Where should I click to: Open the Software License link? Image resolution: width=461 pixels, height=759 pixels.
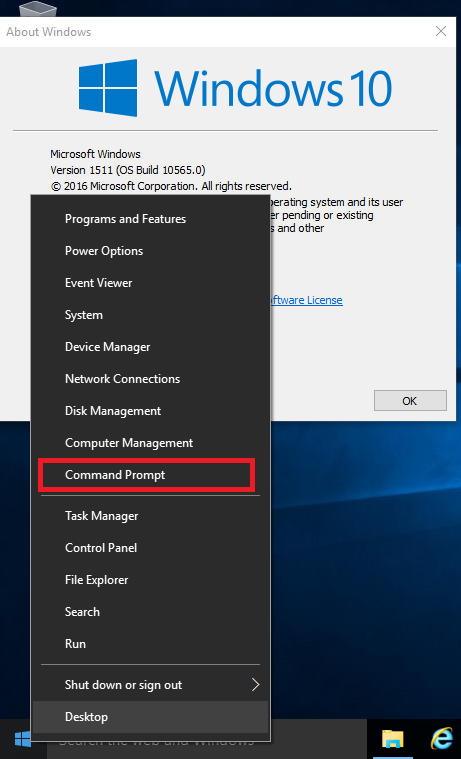(x=306, y=300)
